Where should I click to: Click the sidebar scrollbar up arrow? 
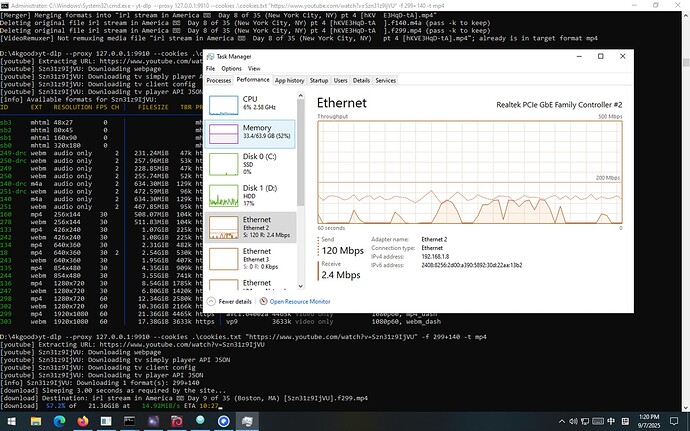301,96
